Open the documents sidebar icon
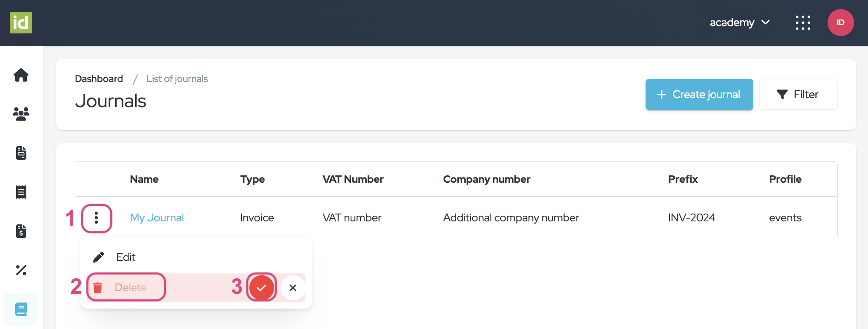Viewport: 868px width, 329px height. coord(21,153)
